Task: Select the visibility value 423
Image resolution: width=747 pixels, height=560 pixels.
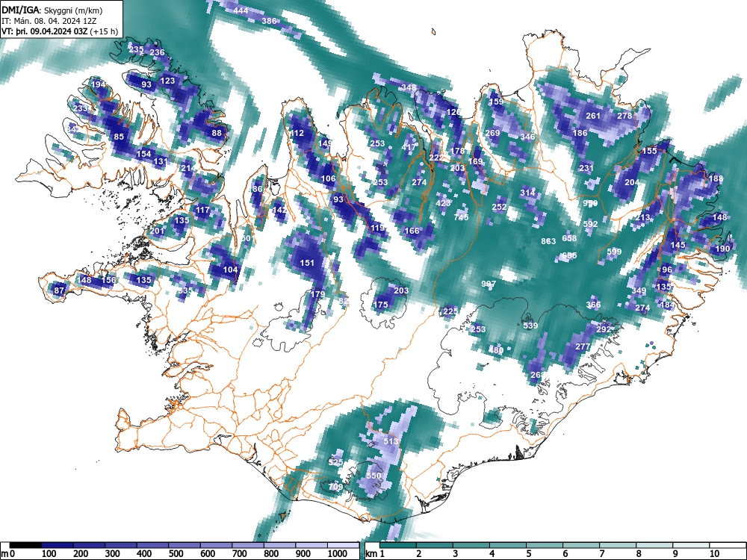Action: click(x=443, y=203)
